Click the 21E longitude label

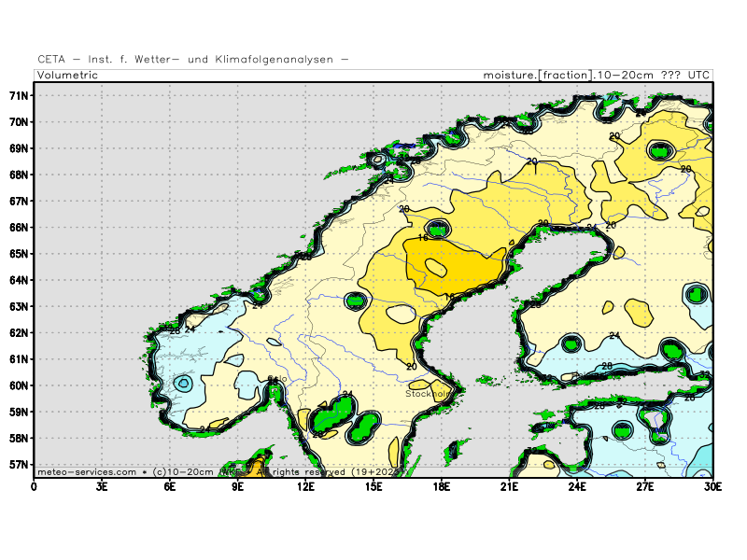click(x=509, y=486)
